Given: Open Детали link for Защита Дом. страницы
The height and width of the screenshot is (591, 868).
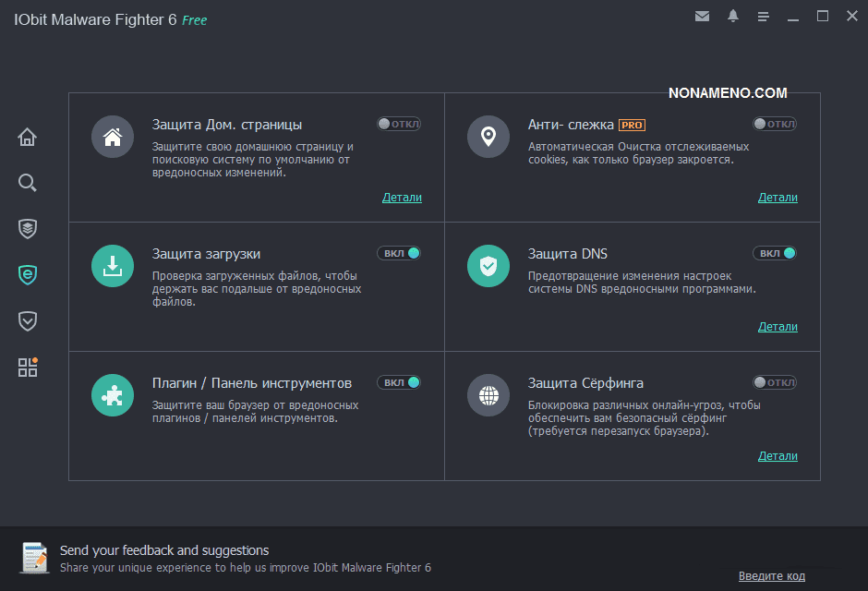Looking at the screenshot, I should (402, 197).
